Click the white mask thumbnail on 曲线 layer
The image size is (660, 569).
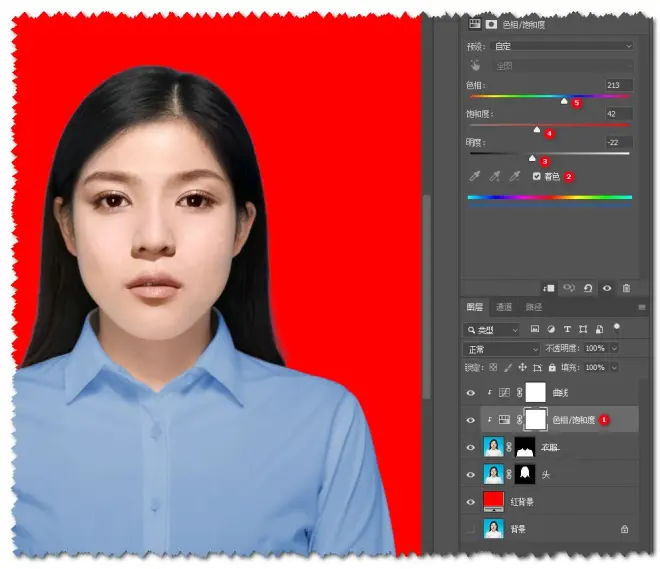[x=535, y=392]
